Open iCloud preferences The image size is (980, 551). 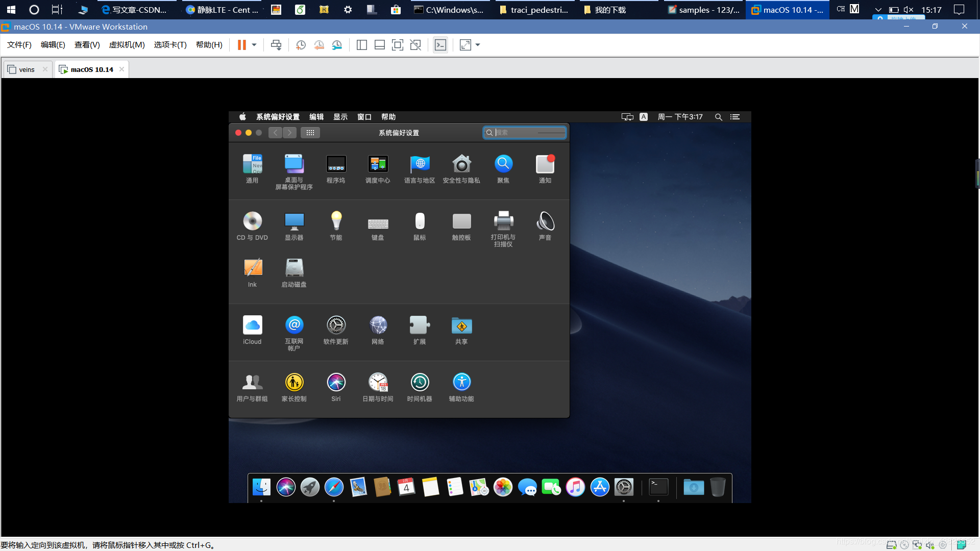(252, 325)
